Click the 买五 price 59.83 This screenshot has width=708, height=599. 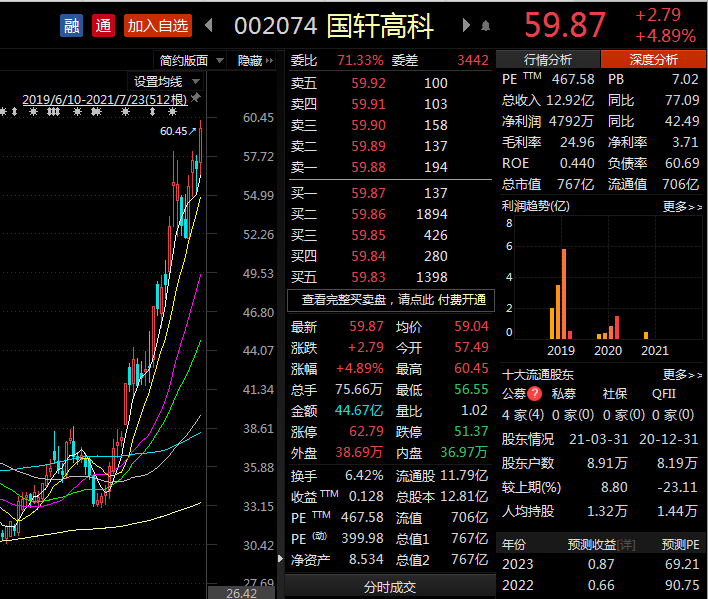(368, 277)
